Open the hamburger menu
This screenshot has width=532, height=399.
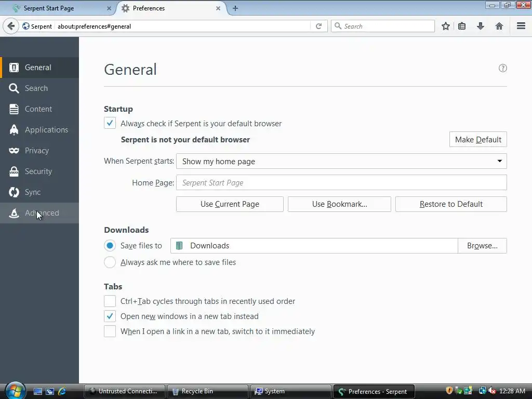tap(521, 26)
